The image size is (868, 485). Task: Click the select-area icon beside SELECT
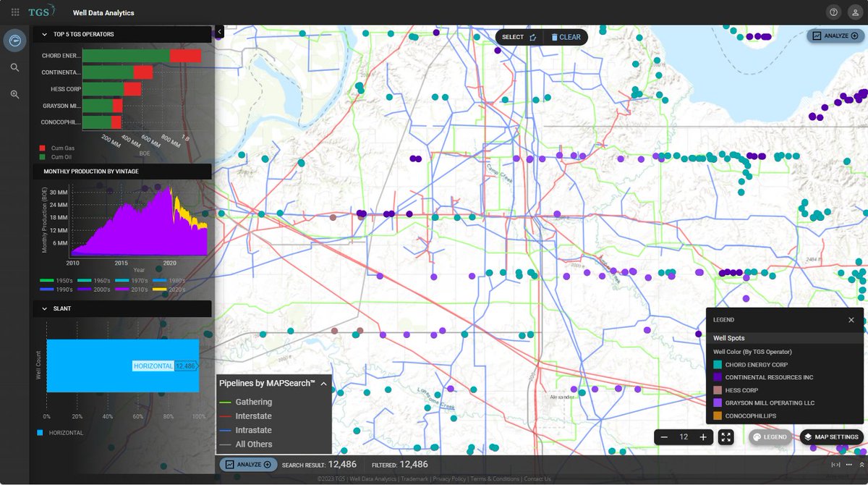pos(533,37)
